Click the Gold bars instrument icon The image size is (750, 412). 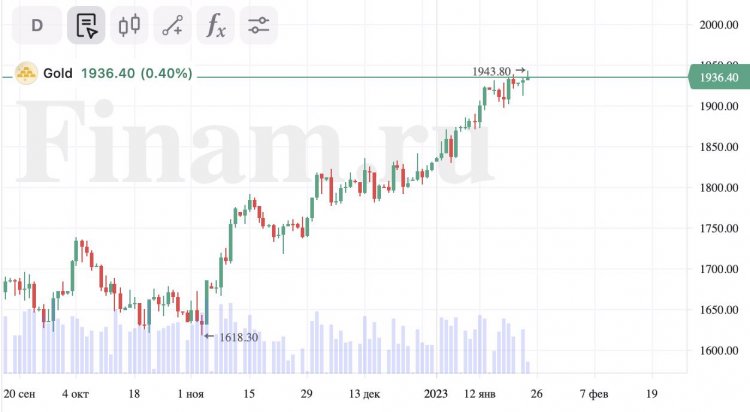26,73
